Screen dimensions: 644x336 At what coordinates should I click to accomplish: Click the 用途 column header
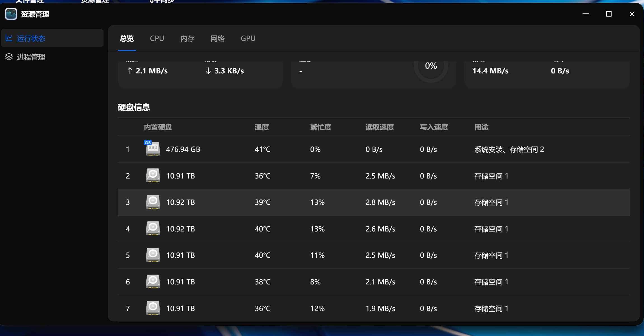tap(481, 127)
